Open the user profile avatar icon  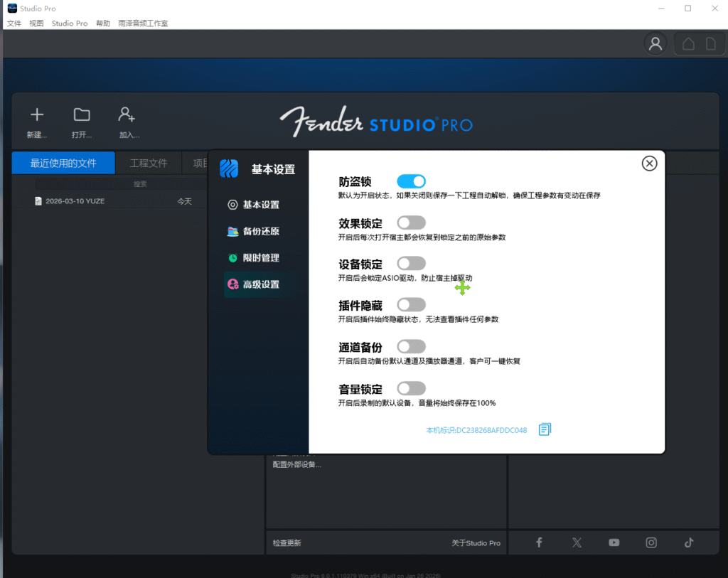(x=655, y=43)
